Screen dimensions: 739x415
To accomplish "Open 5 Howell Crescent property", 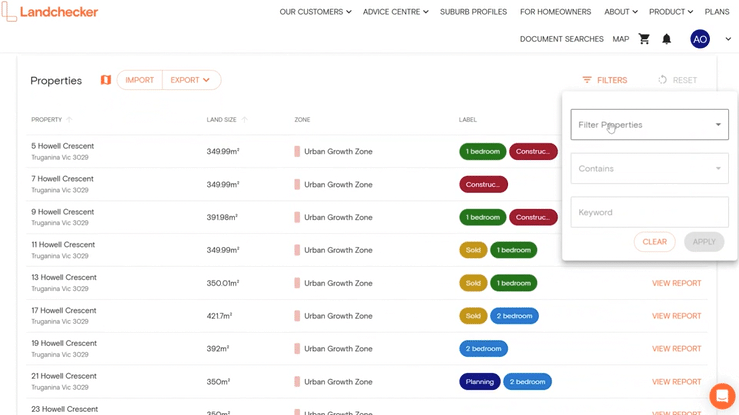I will pyautogui.click(x=62, y=146).
